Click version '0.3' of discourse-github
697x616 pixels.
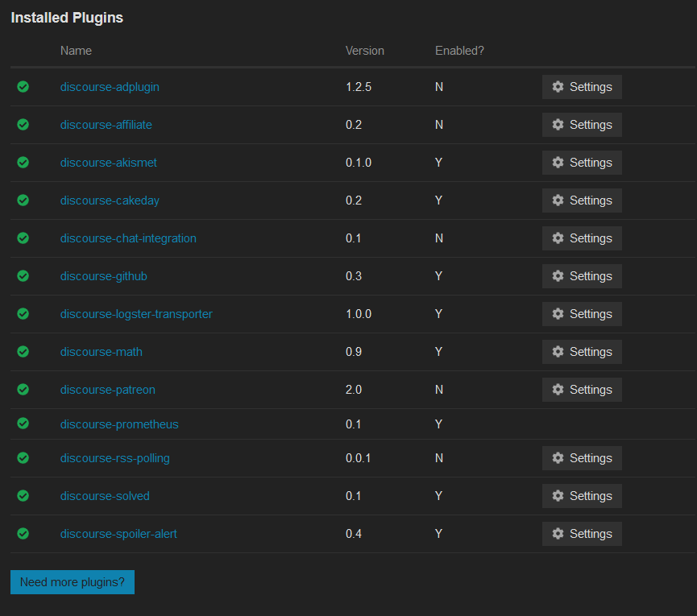[354, 276]
